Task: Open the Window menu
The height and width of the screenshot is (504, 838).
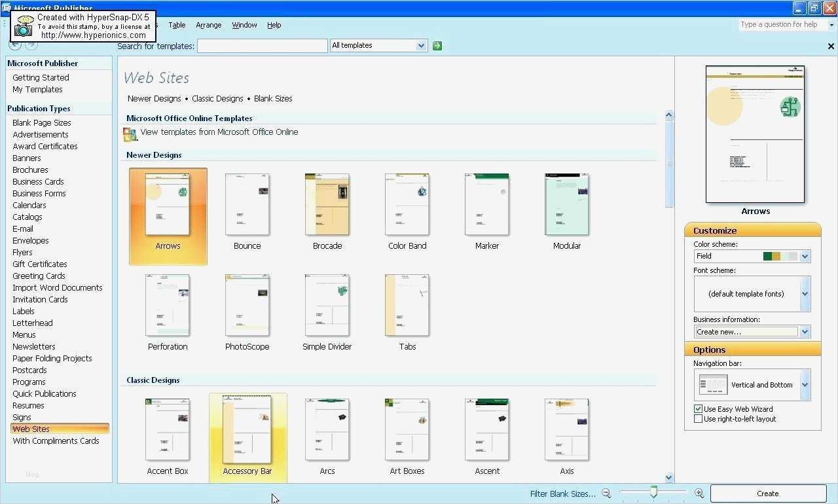Action: [x=244, y=25]
